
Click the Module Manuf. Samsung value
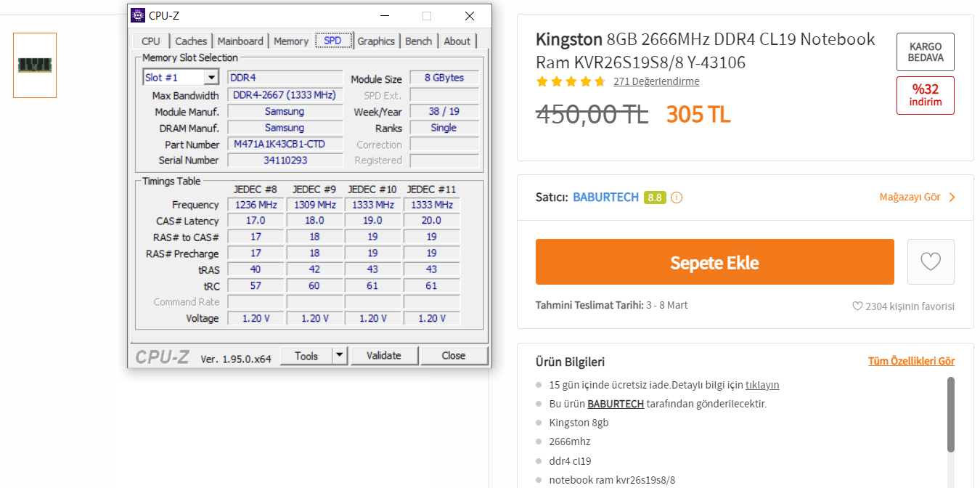(x=285, y=111)
